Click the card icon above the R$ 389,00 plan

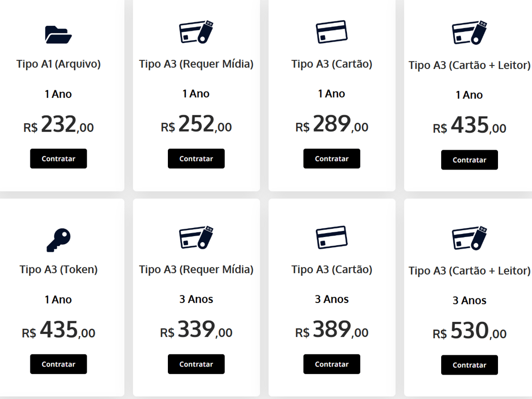point(332,238)
